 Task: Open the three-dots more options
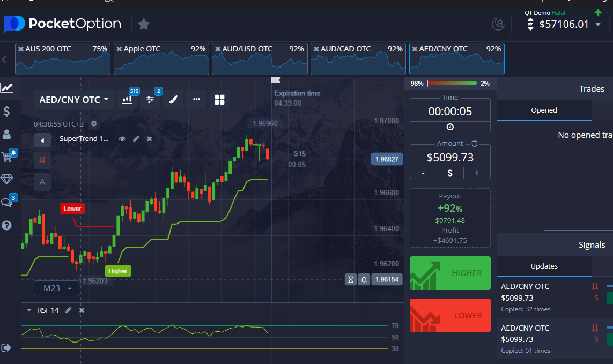tap(197, 100)
